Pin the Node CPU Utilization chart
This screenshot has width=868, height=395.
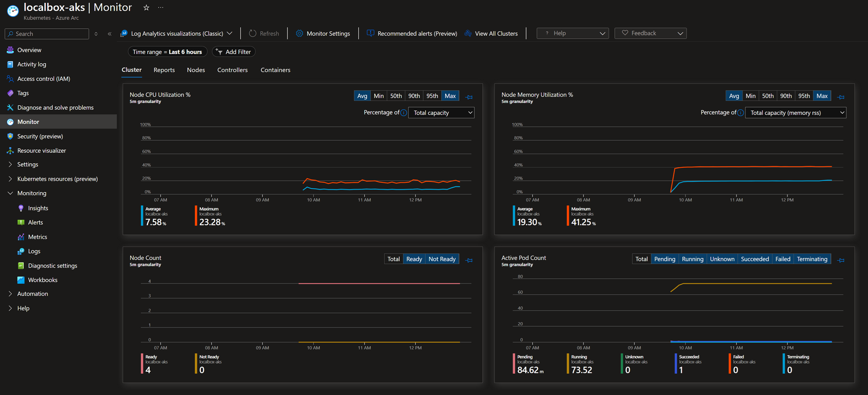tap(469, 97)
